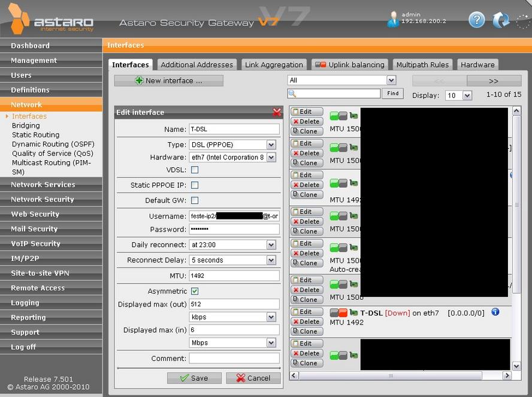Screen dimensions: 532x397
Task: Enable the VDSL checkbox
Action: (195, 170)
